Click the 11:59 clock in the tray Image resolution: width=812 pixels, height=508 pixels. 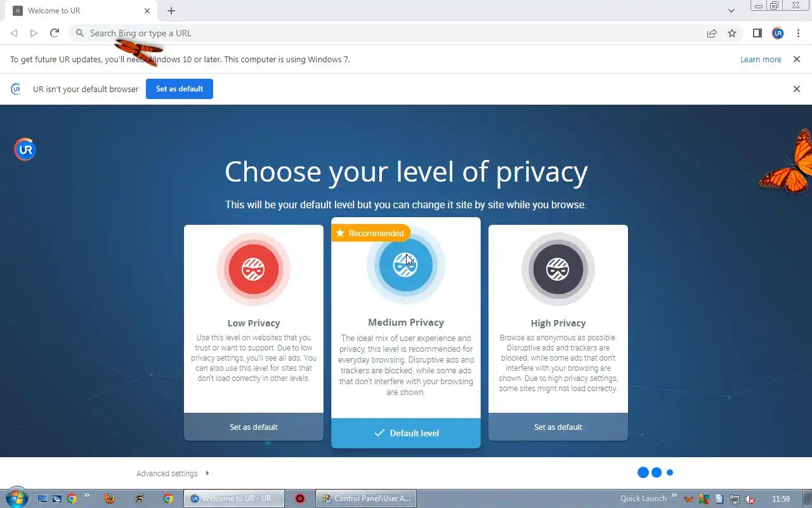tap(781, 498)
